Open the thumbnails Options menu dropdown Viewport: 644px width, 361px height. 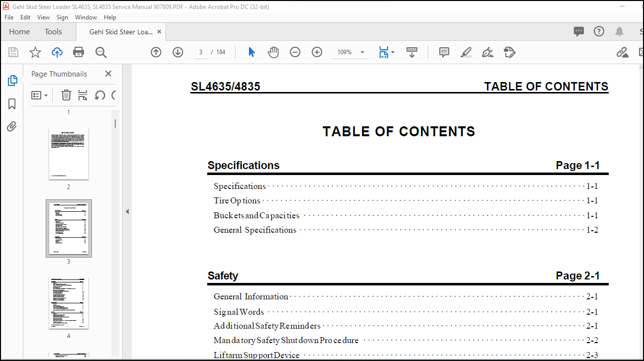coord(40,95)
